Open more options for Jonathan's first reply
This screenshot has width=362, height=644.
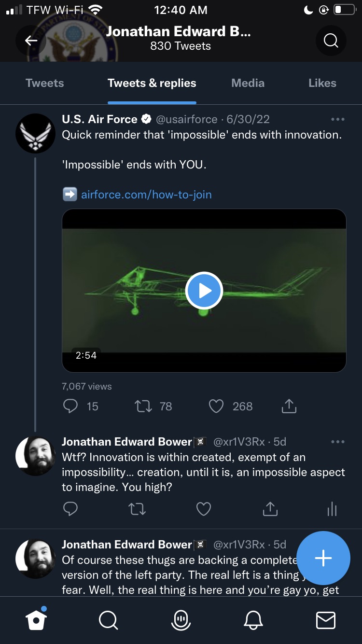pyautogui.click(x=337, y=442)
